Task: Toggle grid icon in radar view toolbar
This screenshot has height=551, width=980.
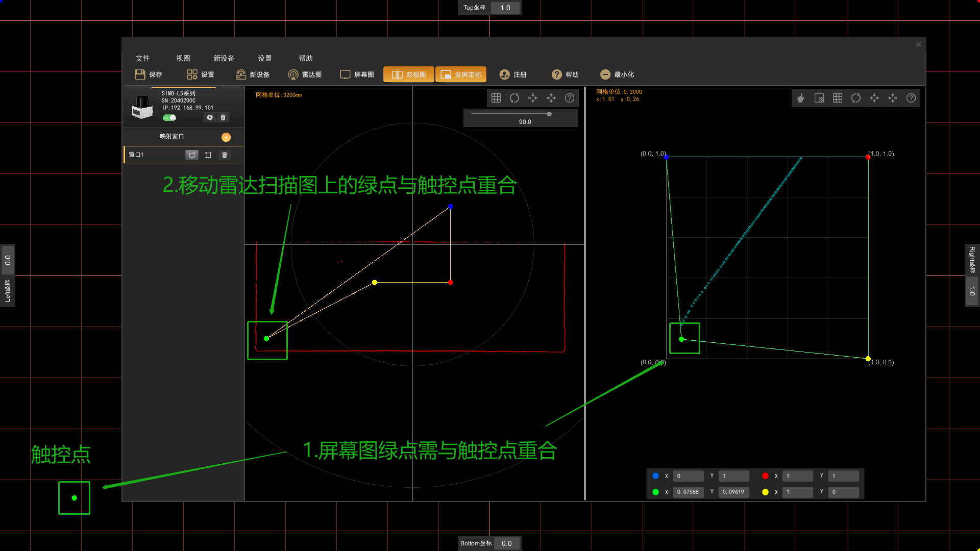Action: [496, 98]
